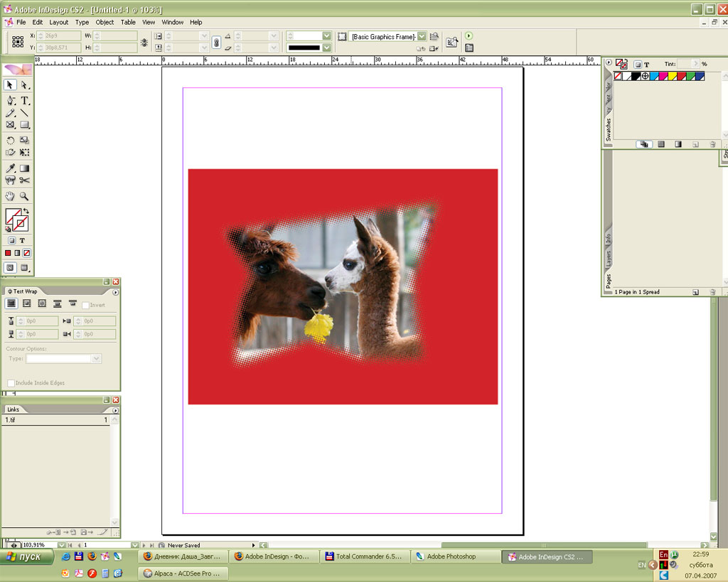Select the Type tool
The width and height of the screenshot is (728, 582).
pyautogui.click(x=25, y=100)
